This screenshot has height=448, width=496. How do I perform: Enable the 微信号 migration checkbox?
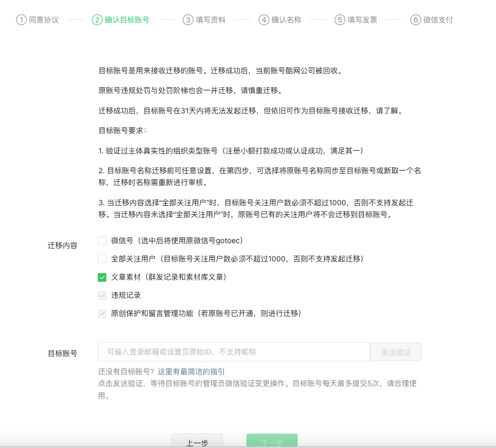coord(102,241)
